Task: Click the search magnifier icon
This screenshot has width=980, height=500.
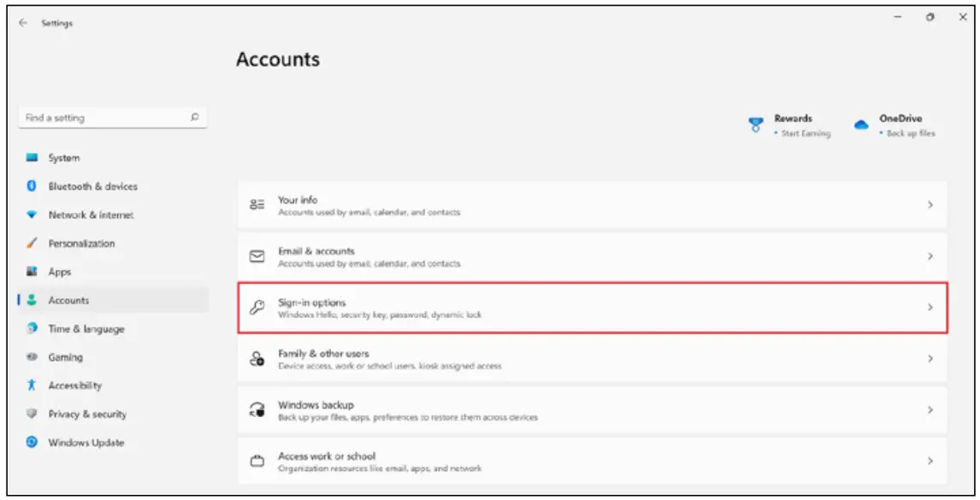Action: point(195,118)
